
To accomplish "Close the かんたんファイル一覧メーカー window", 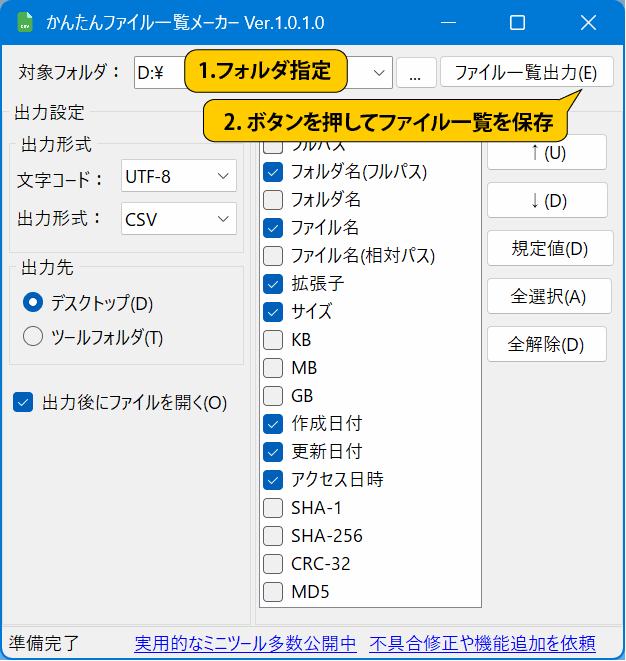I will pyautogui.click(x=588, y=22).
